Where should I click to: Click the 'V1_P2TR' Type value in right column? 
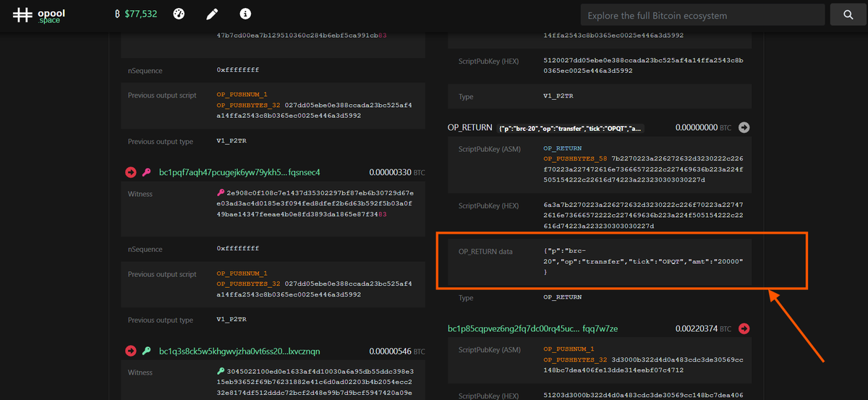[x=558, y=96]
